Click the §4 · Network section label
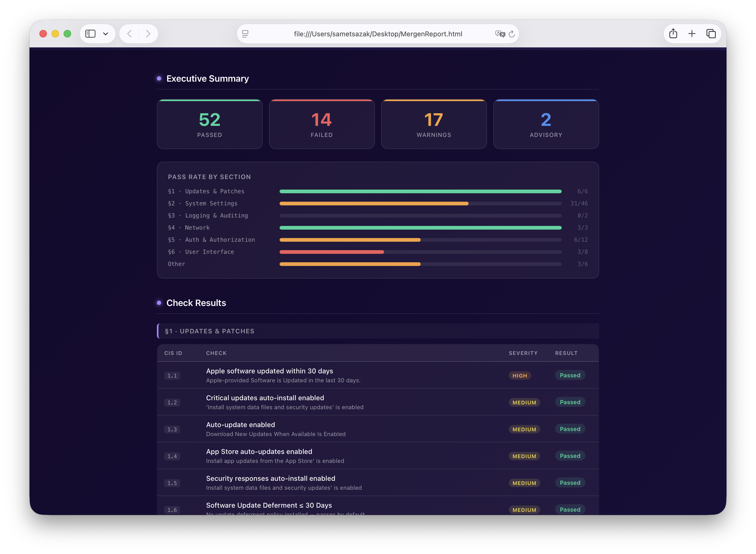Viewport: 756px width, 554px height. pyautogui.click(x=189, y=228)
